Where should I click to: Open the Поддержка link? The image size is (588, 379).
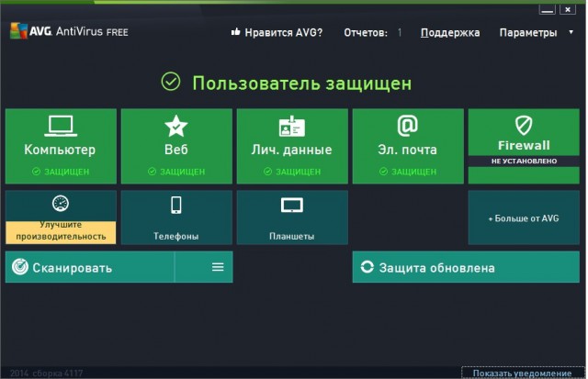[450, 33]
